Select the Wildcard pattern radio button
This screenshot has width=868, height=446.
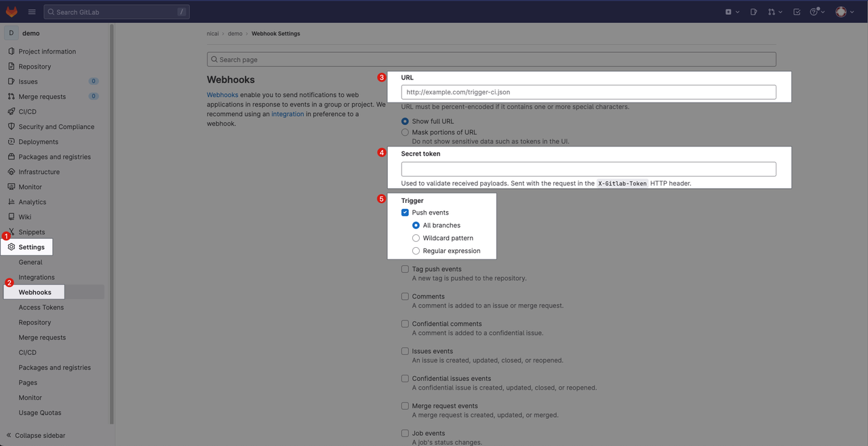[x=416, y=238]
